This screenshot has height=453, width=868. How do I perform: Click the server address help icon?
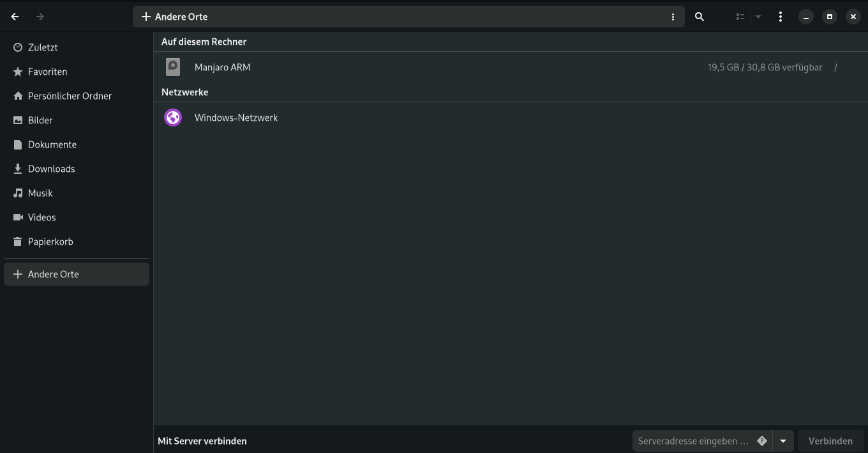pyautogui.click(x=762, y=441)
